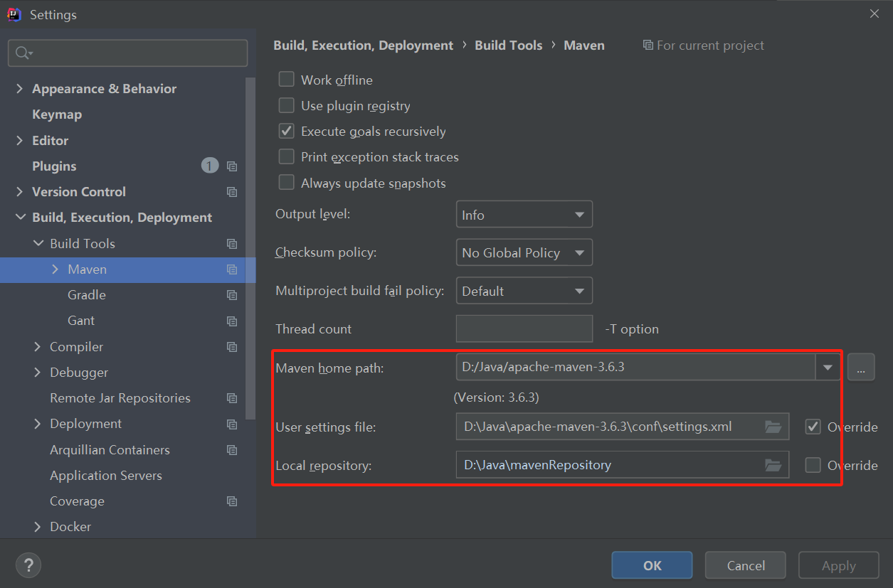Screen dimensions: 893x588
Task: Expand the Debugger node
Action: point(38,373)
